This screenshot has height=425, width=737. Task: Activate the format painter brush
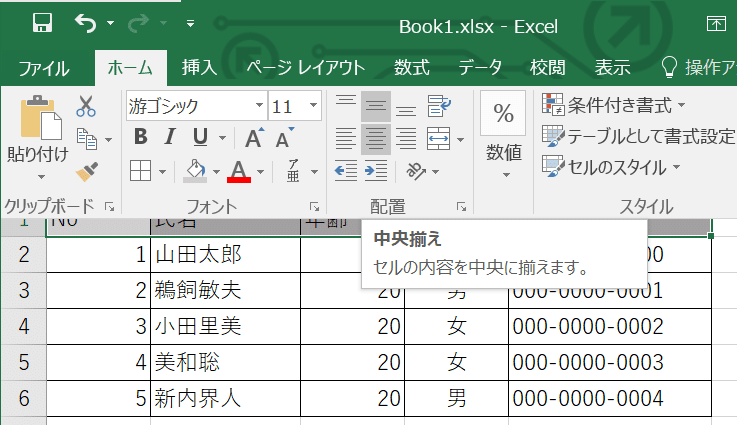[x=87, y=172]
